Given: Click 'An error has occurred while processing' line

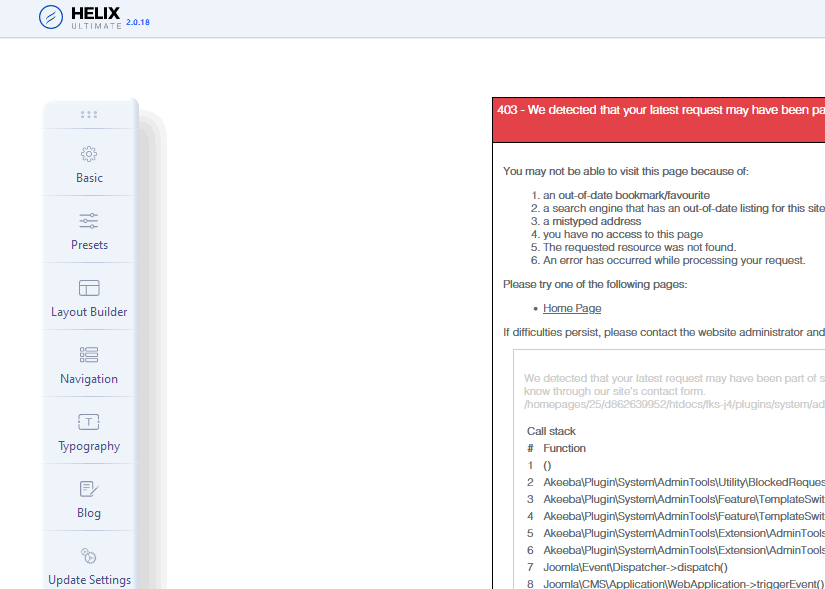Looking at the screenshot, I should [x=674, y=261].
